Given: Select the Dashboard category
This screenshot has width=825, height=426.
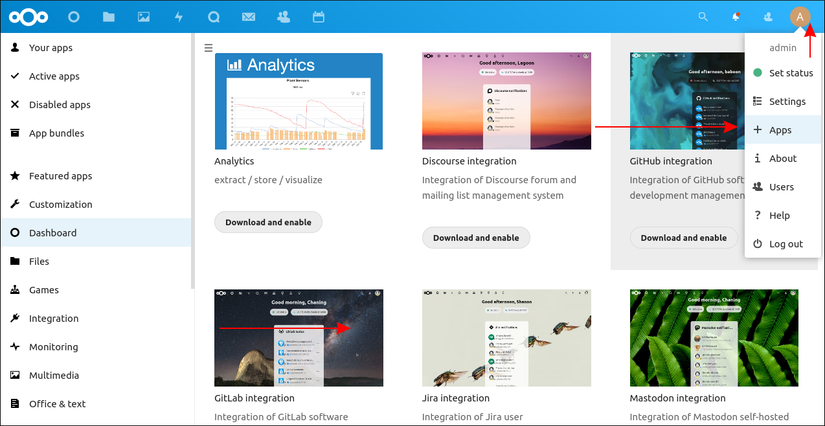Looking at the screenshot, I should [x=96, y=232].
